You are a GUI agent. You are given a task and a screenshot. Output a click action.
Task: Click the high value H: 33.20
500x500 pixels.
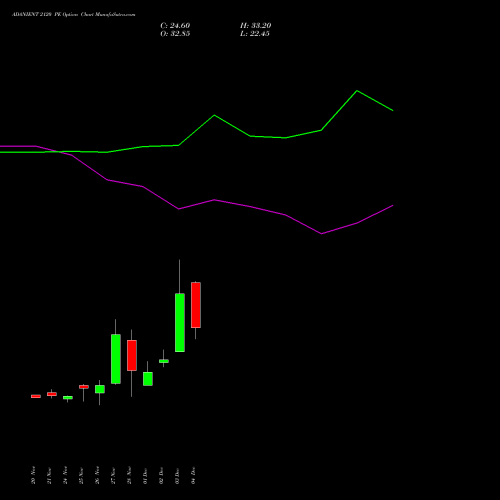(x=256, y=26)
